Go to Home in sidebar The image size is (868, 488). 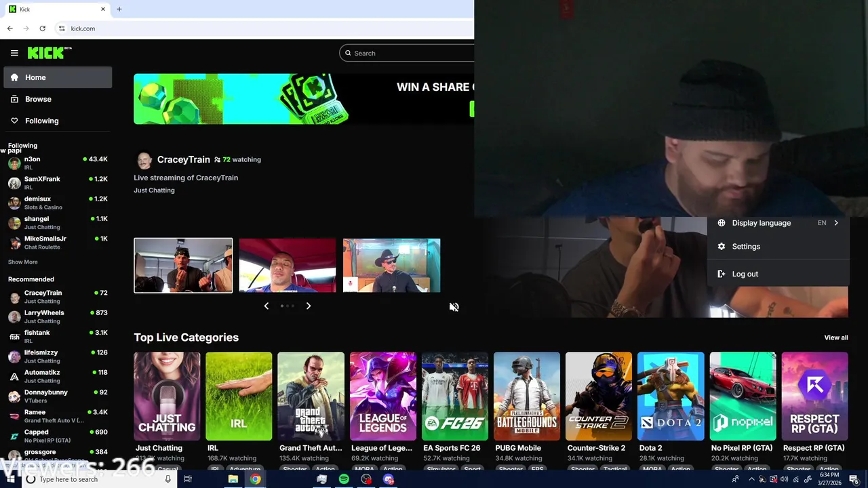click(58, 77)
